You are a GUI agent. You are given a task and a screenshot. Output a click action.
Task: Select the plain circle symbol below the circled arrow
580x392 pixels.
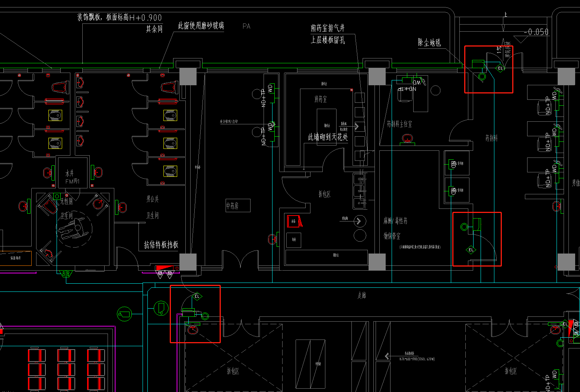[x=360, y=235]
